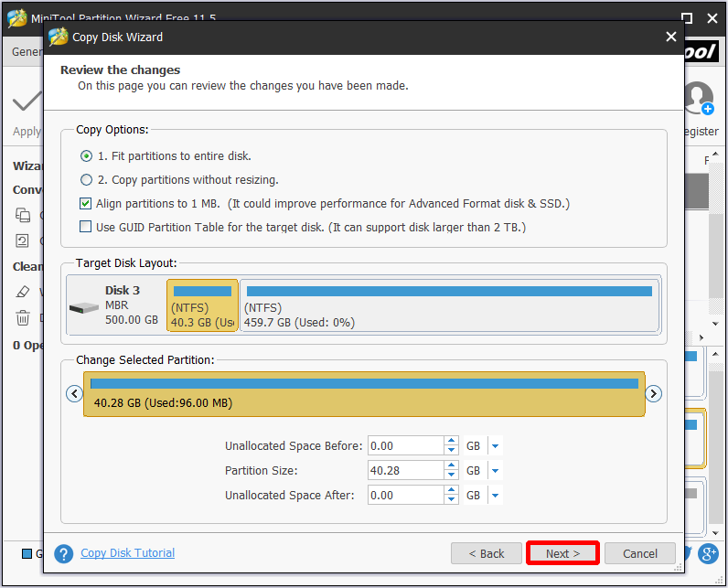Open the Copy Disk Tutorial link
The width and height of the screenshot is (728, 588).
[128, 552]
